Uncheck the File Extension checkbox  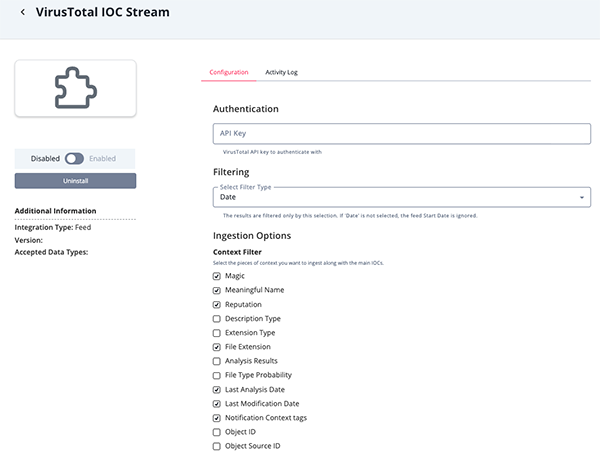(217, 347)
